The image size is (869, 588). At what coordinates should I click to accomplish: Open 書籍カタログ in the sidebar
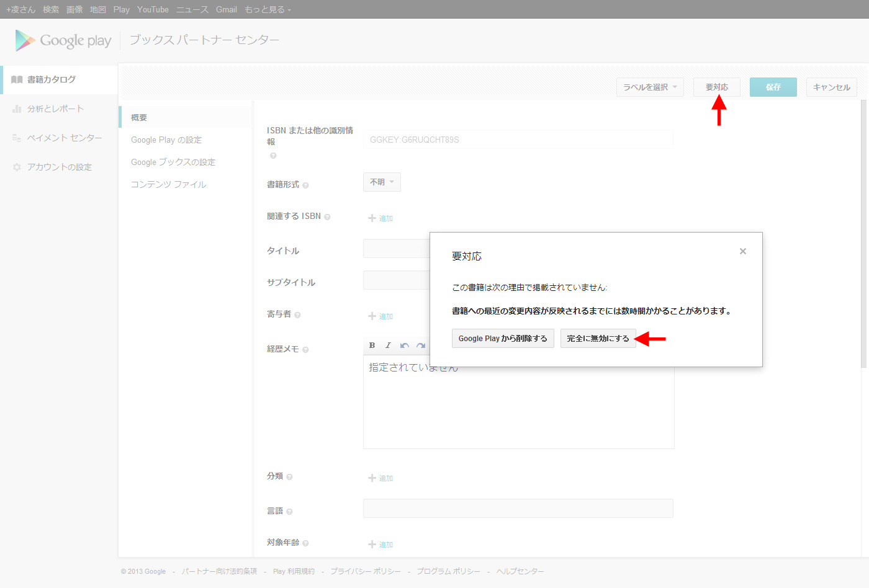60,79
